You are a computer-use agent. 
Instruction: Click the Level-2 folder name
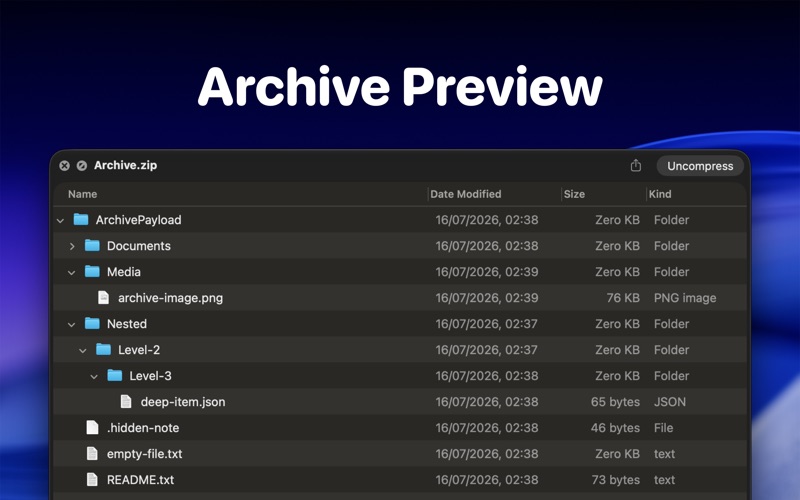tap(139, 350)
